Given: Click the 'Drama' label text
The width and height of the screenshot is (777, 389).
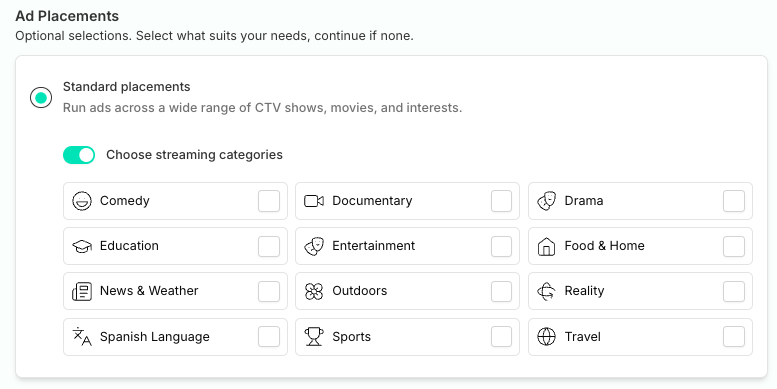Looking at the screenshot, I should 584,201.
